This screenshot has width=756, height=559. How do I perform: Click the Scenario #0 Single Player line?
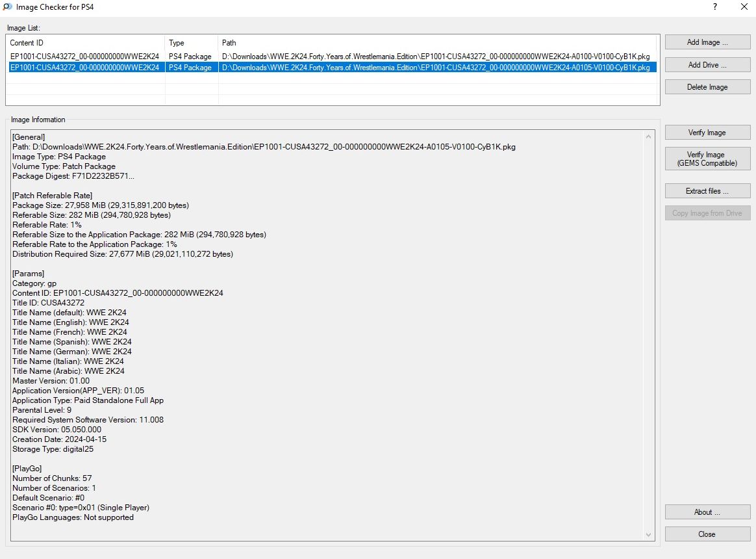coord(81,508)
